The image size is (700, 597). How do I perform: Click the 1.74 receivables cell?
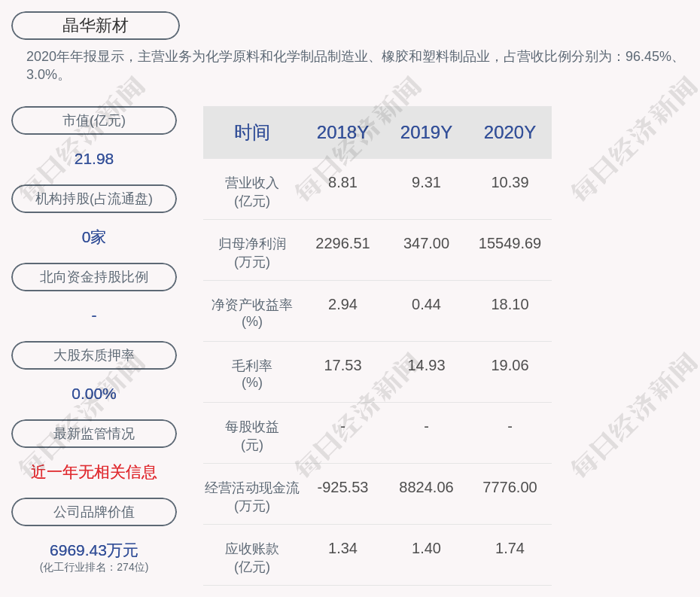[510, 548]
